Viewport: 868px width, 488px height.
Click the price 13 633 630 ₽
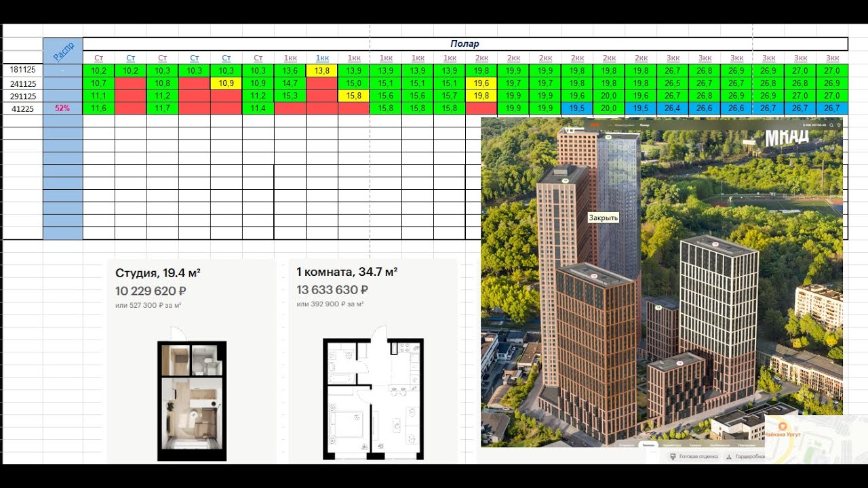tap(332, 290)
